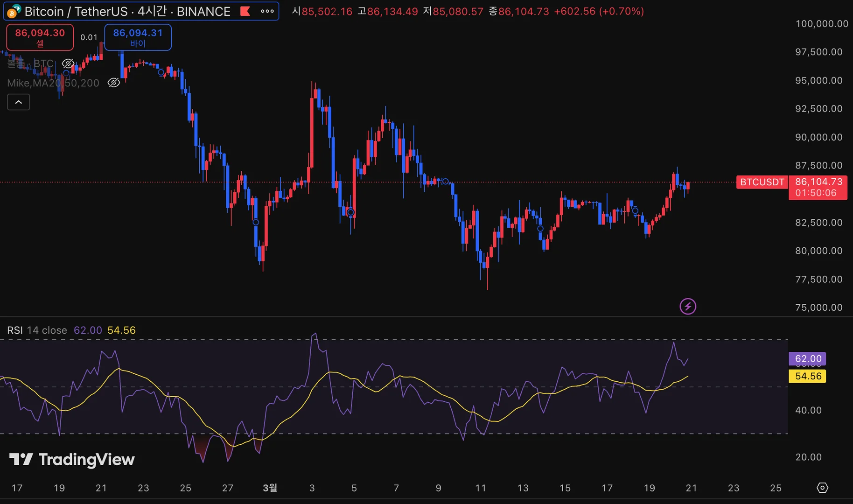
Task: Click the 0.01 spread value between sell and buy
Action: point(89,37)
